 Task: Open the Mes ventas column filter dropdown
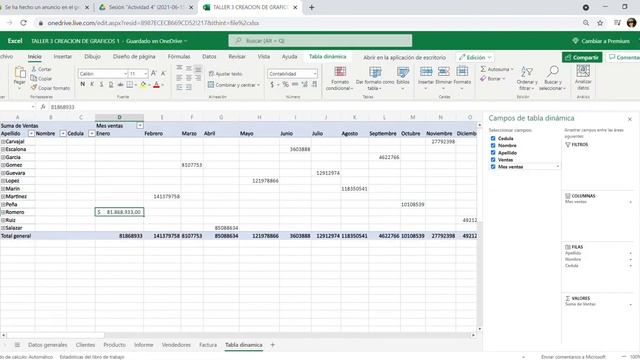click(140, 125)
